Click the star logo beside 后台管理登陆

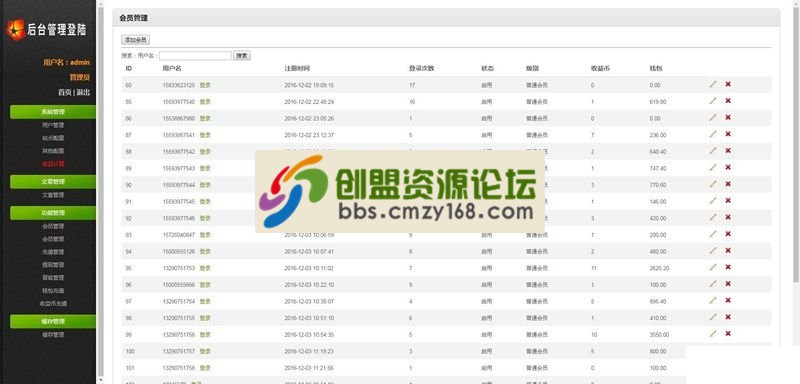(16, 30)
